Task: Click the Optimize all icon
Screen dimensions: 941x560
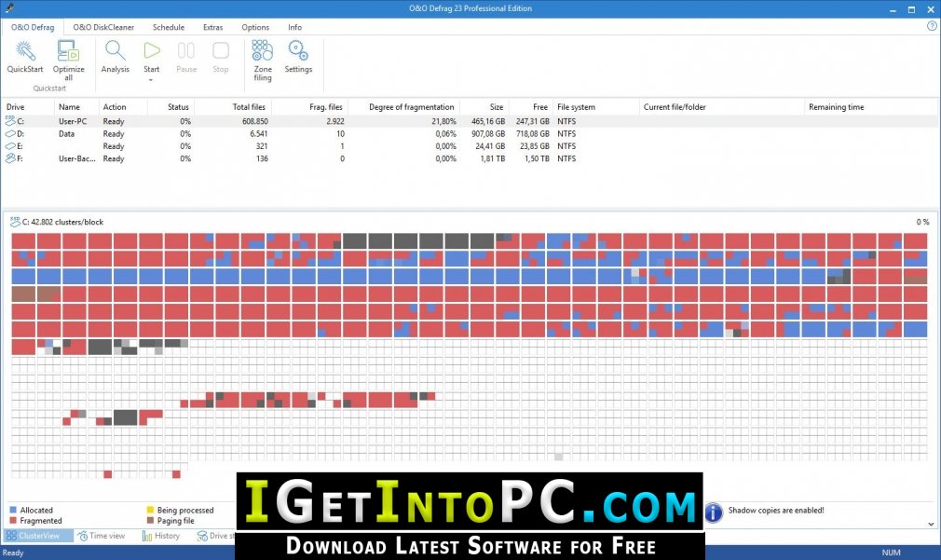Action: click(x=68, y=50)
